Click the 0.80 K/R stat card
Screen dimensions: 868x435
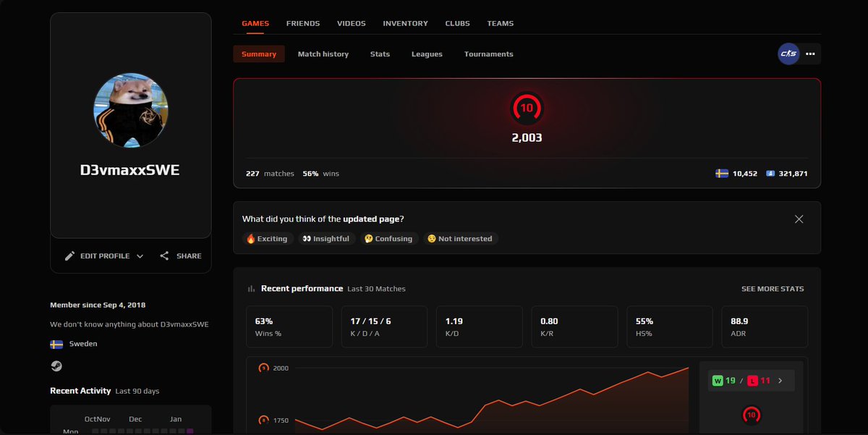pyautogui.click(x=574, y=327)
